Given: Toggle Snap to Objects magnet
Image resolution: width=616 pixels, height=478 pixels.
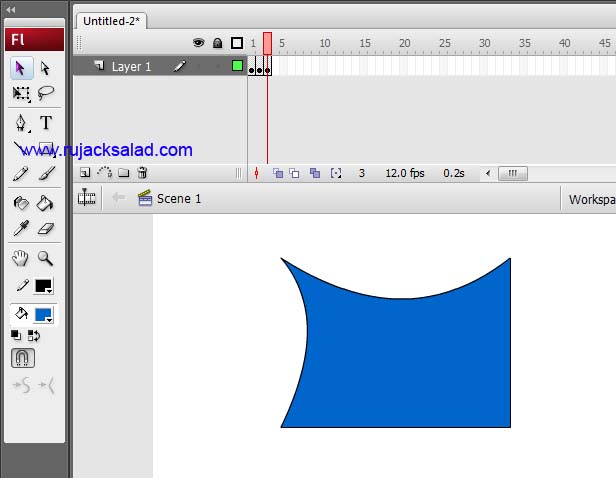Looking at the screenshot, I should (x=23, y=358).
